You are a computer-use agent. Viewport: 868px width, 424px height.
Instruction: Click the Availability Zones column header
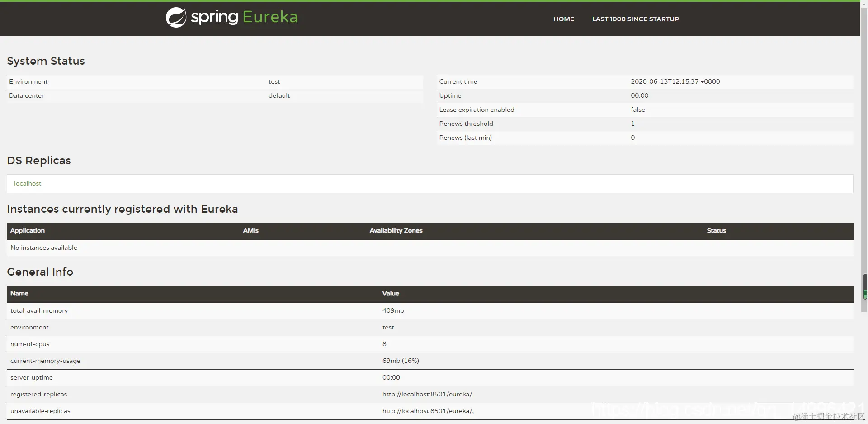pyautogui.click(x=396, y=230)
